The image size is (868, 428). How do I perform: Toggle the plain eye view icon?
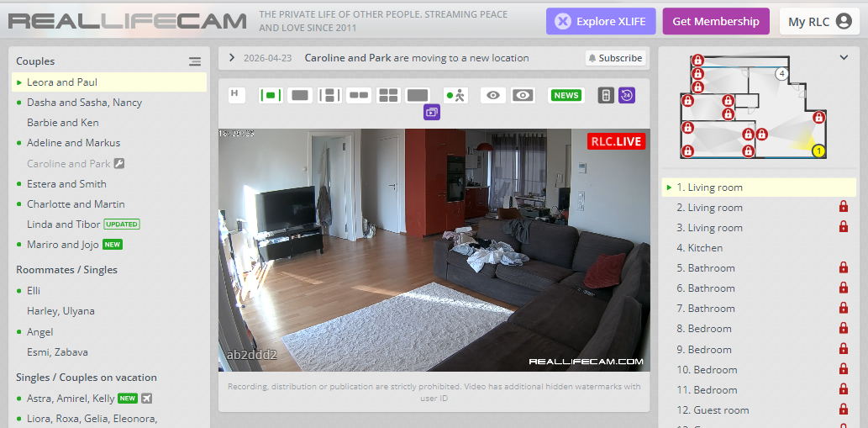492,95
